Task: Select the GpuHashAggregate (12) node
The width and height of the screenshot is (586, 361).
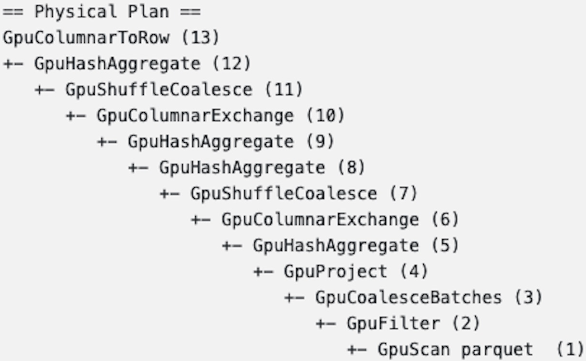Action: tap(142, 64)
